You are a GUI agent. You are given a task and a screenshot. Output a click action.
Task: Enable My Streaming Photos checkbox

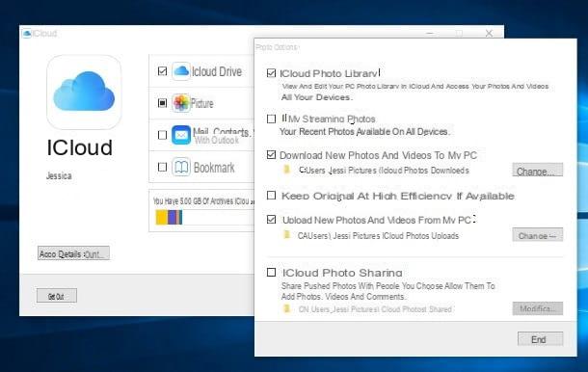pos(271,119)
